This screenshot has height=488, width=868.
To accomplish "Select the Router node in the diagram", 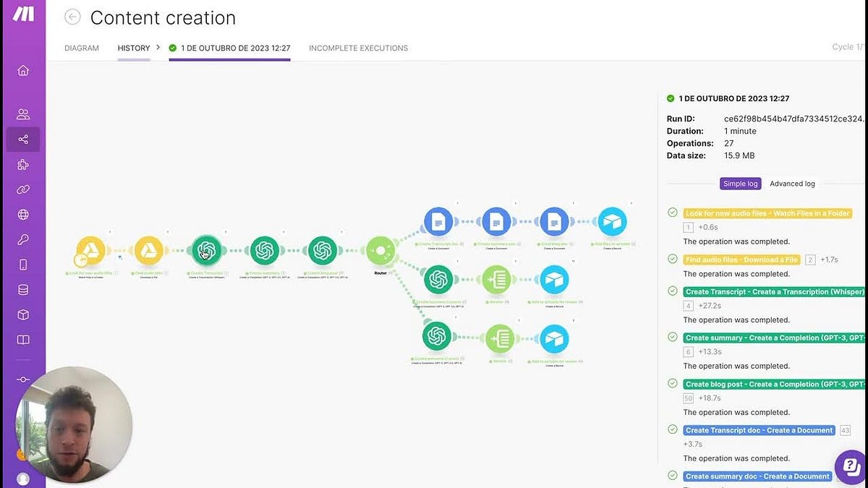I will click(381, 251).
